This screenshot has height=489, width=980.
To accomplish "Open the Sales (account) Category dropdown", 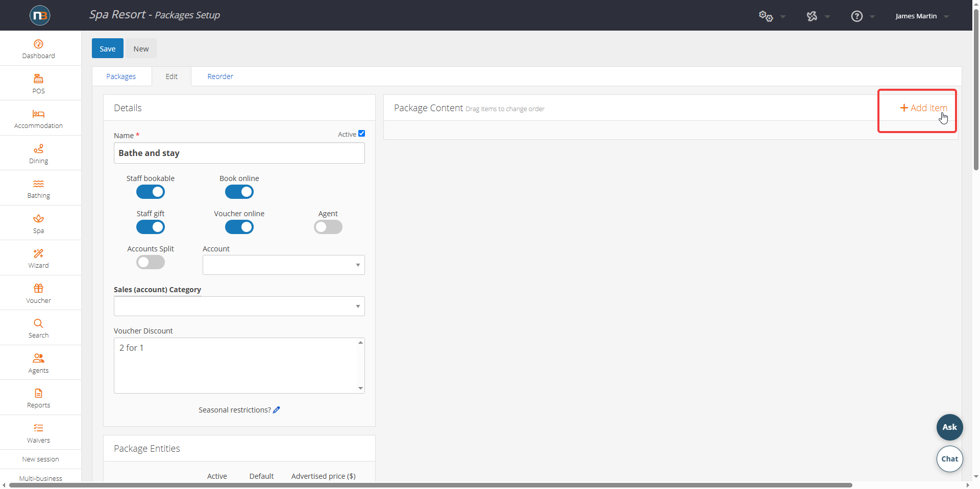I will point(239,306).
